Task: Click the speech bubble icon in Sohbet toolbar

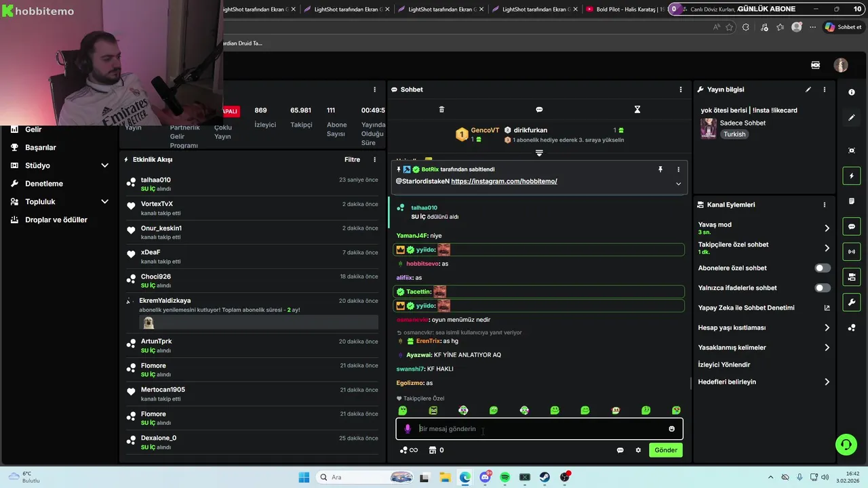Action: tap(539, 109)
